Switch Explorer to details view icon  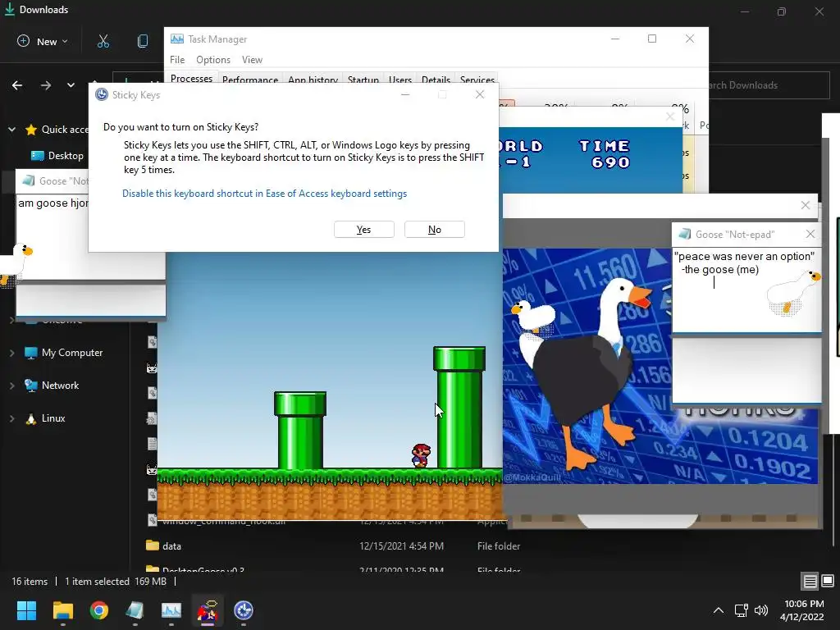(810, 581)
